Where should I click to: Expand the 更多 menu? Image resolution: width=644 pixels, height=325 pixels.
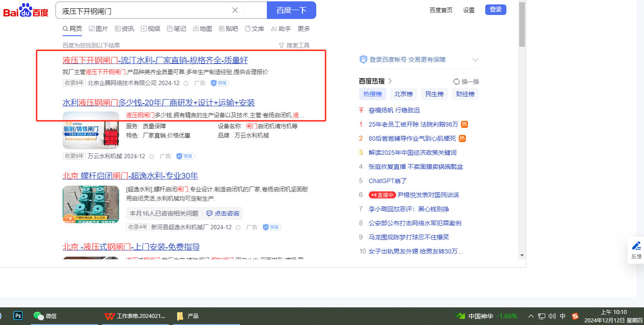click(304, 29)
